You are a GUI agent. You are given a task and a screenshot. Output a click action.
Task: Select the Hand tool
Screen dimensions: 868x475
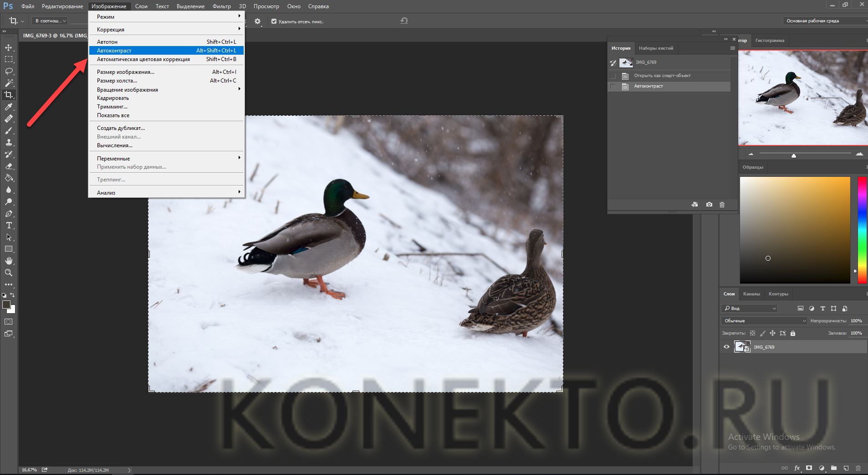tap(9, 261)
